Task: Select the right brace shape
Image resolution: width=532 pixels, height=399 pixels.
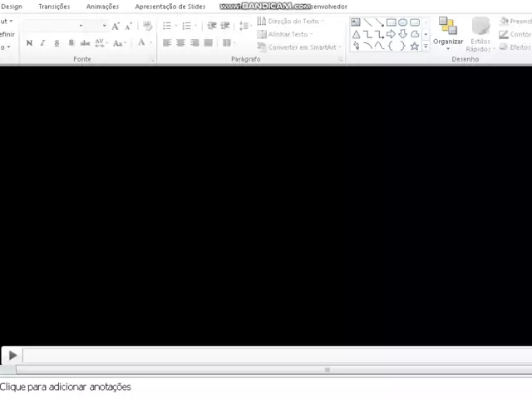Action: 402,46
